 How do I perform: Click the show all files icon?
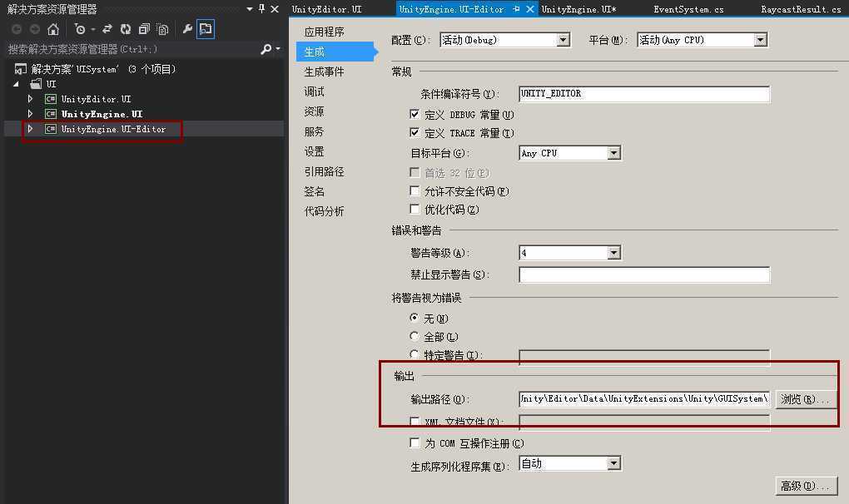tap(162, 29)
